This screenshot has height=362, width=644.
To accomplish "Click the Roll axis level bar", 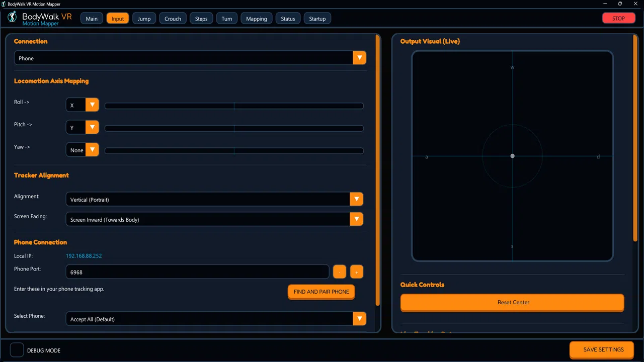I will pyautogui.click(x=234, y=106).
